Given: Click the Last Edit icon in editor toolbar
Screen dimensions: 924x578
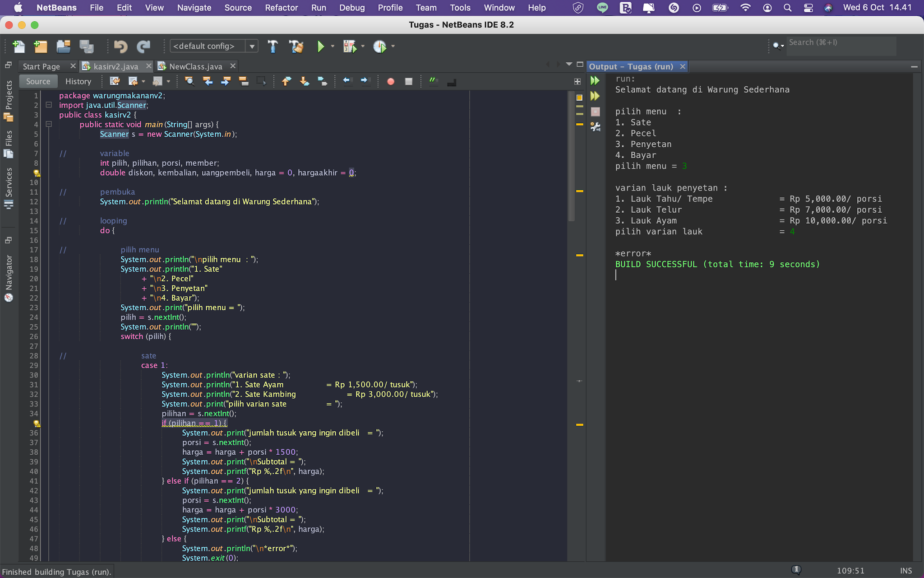Looking at the screenshot, I should [115, 81].
